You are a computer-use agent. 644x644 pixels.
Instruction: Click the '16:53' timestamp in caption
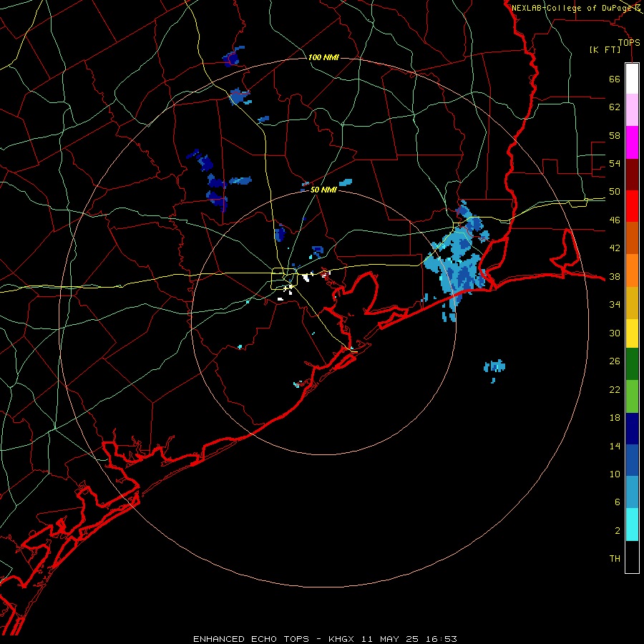point(441,639)
